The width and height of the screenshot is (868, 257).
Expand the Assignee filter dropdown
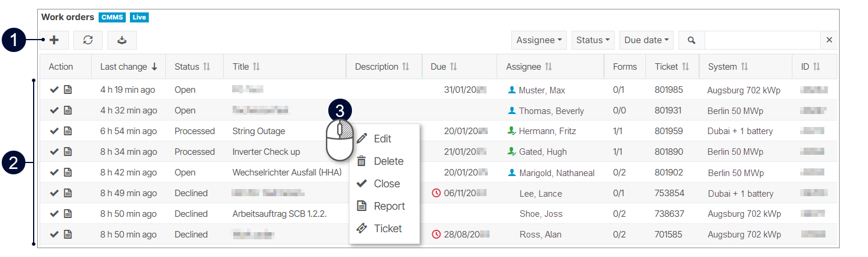tap(539, 40)
